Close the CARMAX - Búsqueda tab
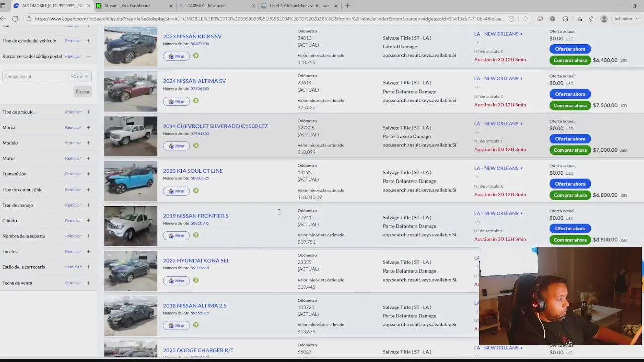 pyautogui.click(x=253, y=6)
